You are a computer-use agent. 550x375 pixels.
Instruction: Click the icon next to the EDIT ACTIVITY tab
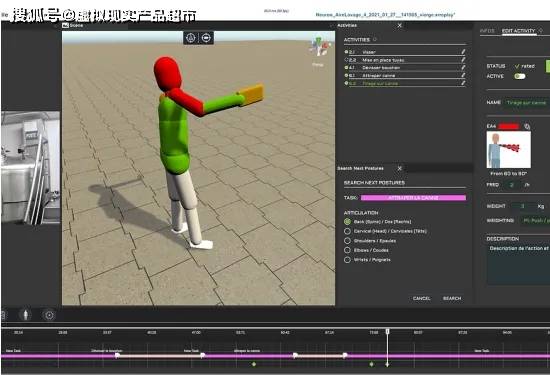point(541,31)
